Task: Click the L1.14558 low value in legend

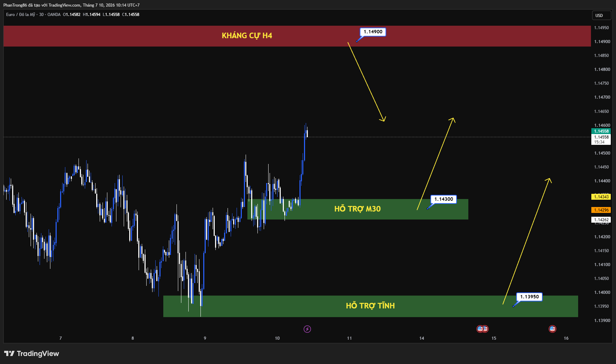Action: click(111, 15)
